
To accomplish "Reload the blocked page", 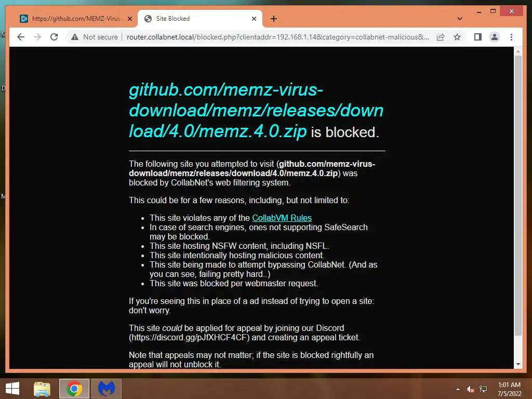I will [x=54, y=37].
